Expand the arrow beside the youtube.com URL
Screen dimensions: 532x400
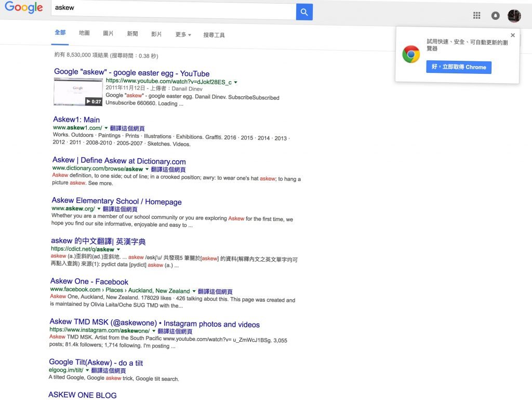(x=235, y=82)
